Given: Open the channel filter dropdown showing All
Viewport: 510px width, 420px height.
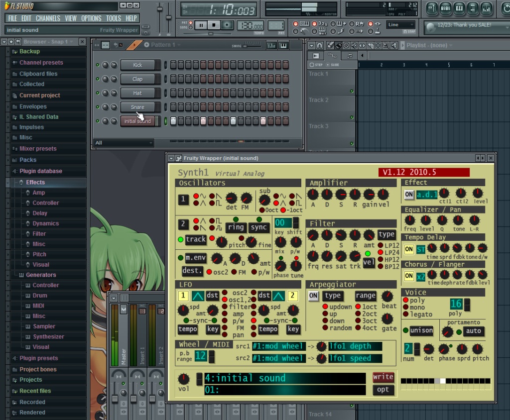Looking at the screenshot, I should [124, 143].
